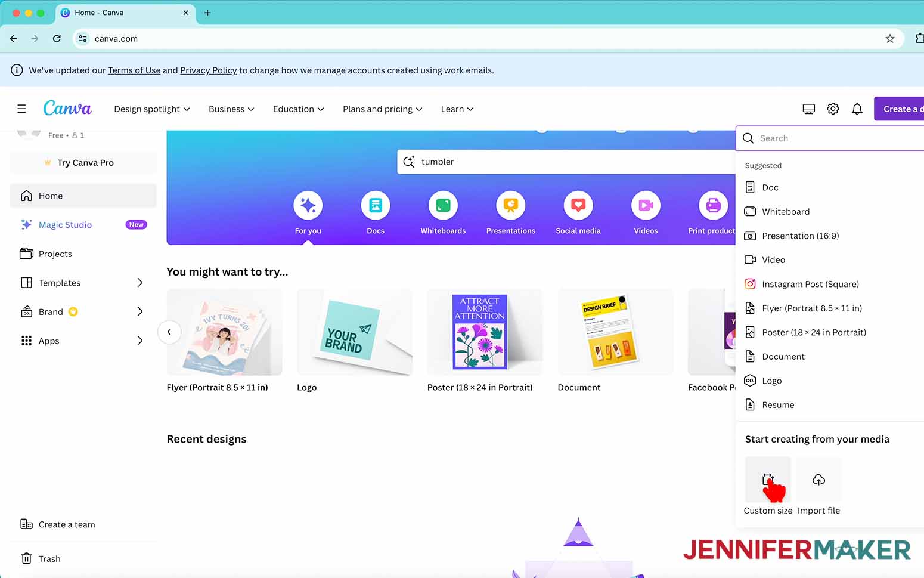Open the notifications bell
The image size is (924, 578).
(x=857, y=109)
